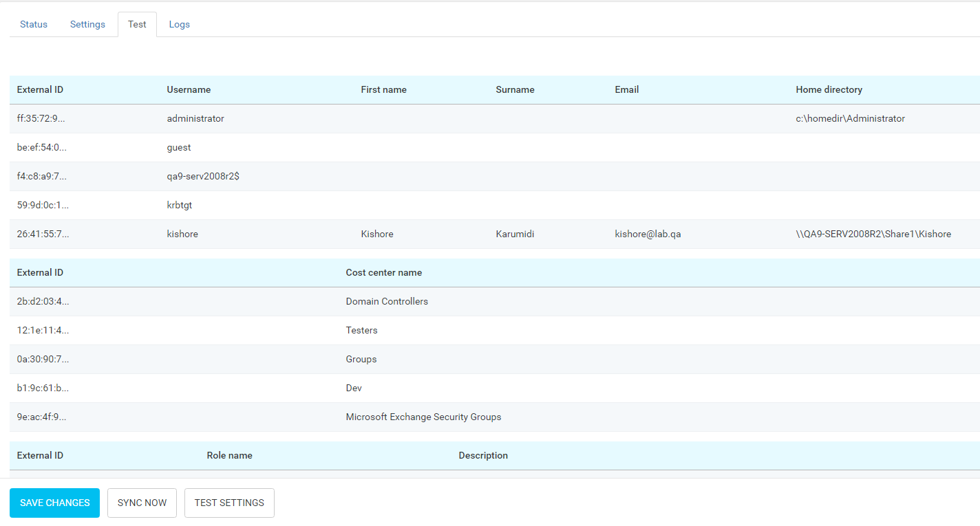The width and height of the screenshot is (980, 526).
Task: Click external ID f4:c8:a9:7...
Action: [43, 176]
